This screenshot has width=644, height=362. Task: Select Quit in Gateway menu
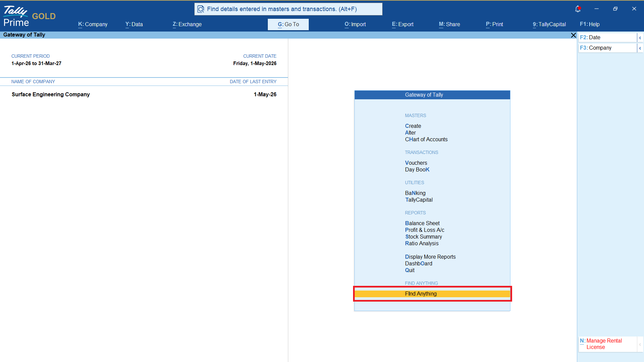click(x=409, y=270)
